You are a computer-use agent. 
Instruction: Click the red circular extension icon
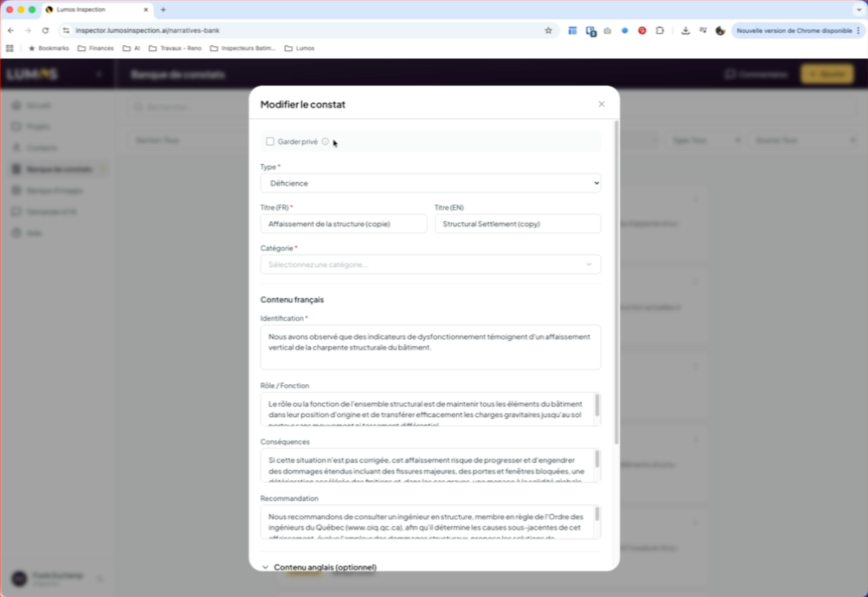[x=642, y=30]
